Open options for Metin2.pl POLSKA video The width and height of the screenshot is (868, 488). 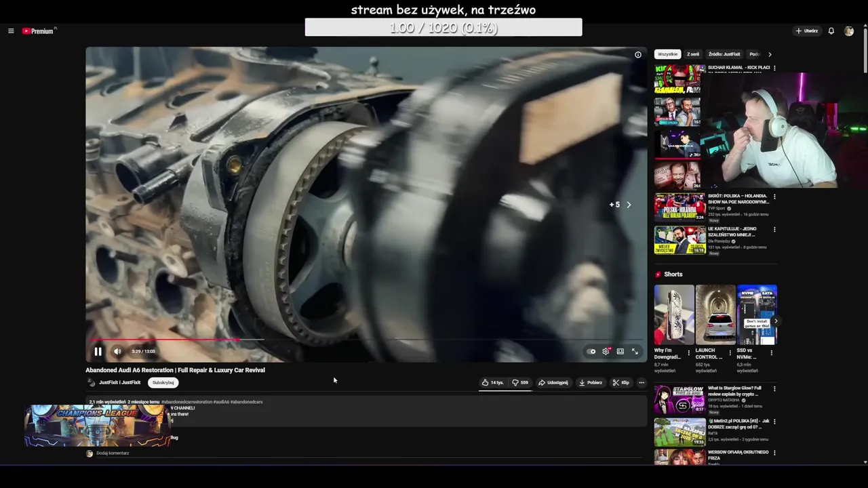[x=774, y=422]
